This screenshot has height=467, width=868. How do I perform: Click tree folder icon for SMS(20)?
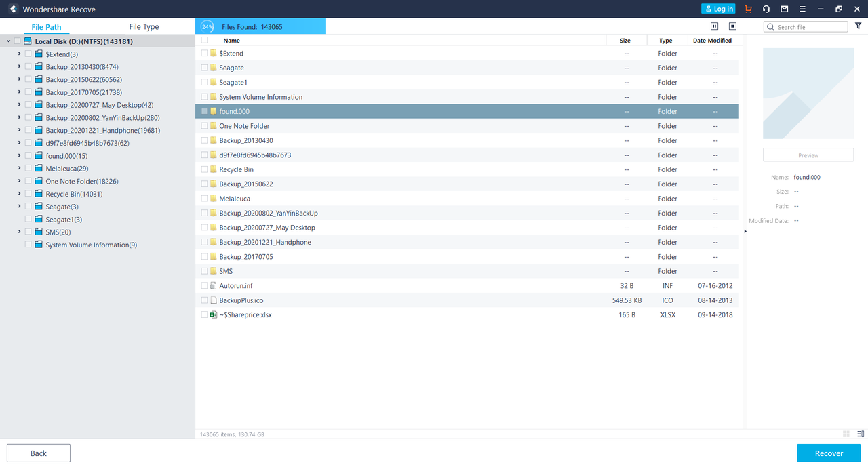tap(39, 232)
